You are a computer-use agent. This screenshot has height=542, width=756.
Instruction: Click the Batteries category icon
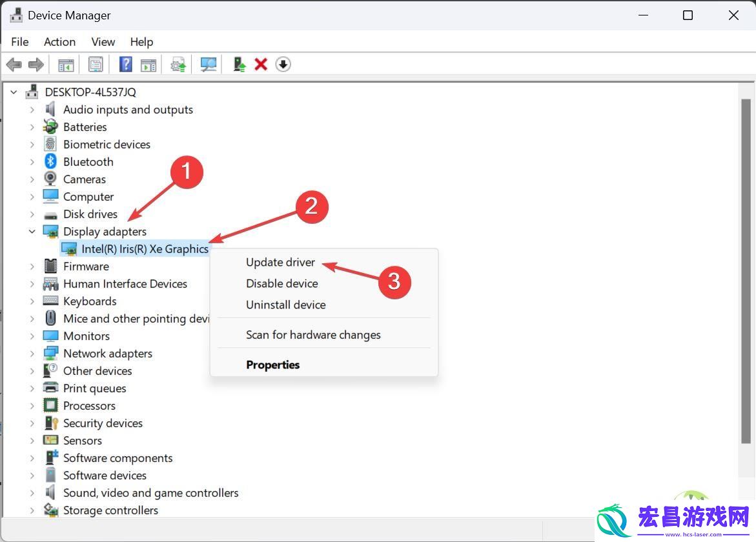[50, 126]
